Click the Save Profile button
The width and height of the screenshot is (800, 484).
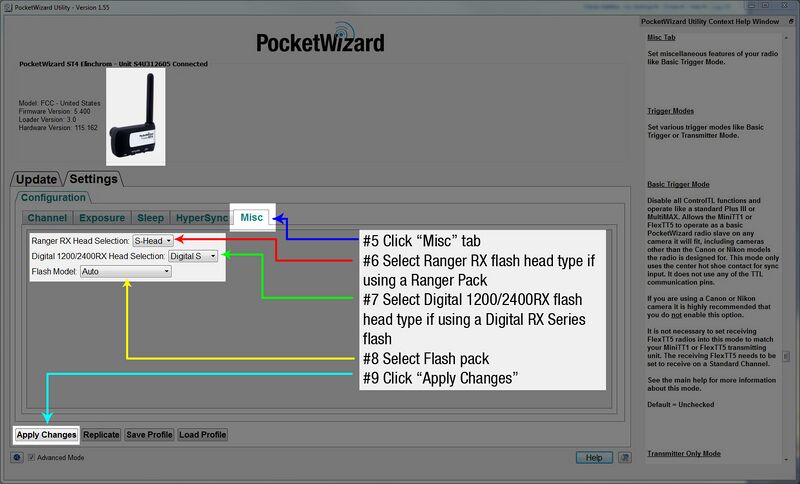pos(149,435)
